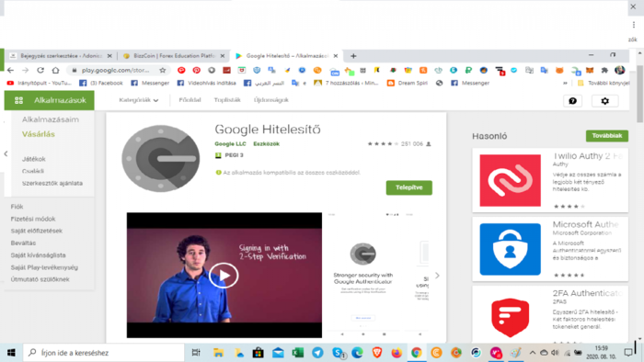The image size is (644, 362).
Task: Show next screenshot with right arrow
Action: click(x=437, y=276)
